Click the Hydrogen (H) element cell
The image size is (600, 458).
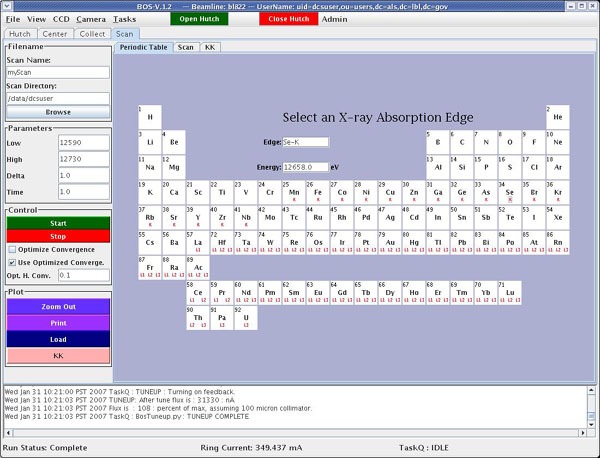149,116
